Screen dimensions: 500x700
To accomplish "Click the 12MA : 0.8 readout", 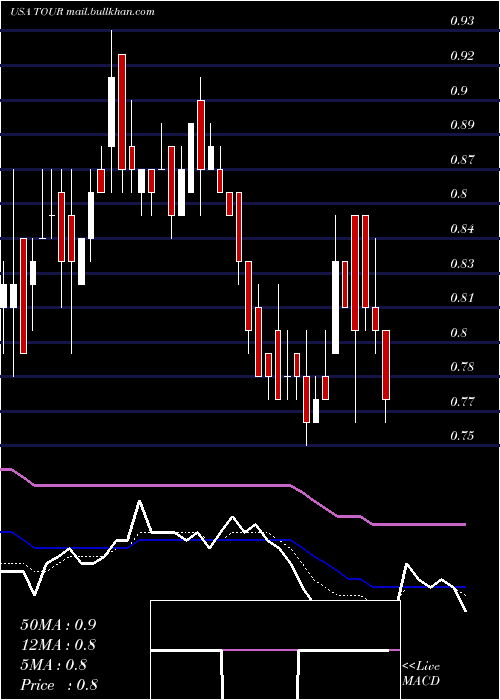I will (x=58, y=645).
